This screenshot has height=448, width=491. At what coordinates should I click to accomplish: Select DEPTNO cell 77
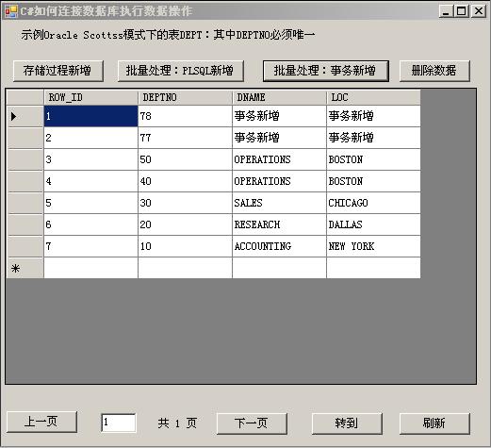[x=185, y=138]
